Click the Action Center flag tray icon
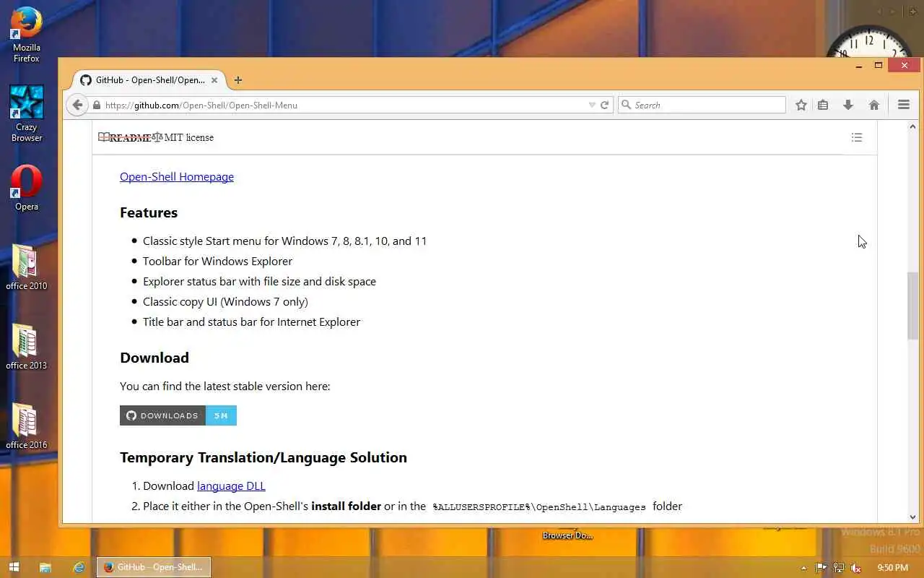Screen dimensions: 924x578 coord(821,568)
